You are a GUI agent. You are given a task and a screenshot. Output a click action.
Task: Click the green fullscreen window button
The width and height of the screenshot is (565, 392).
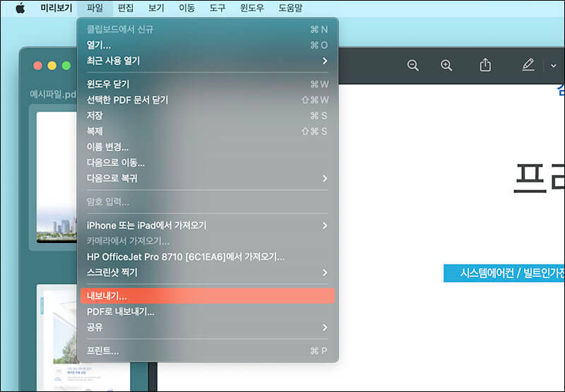tap(66, 66)
